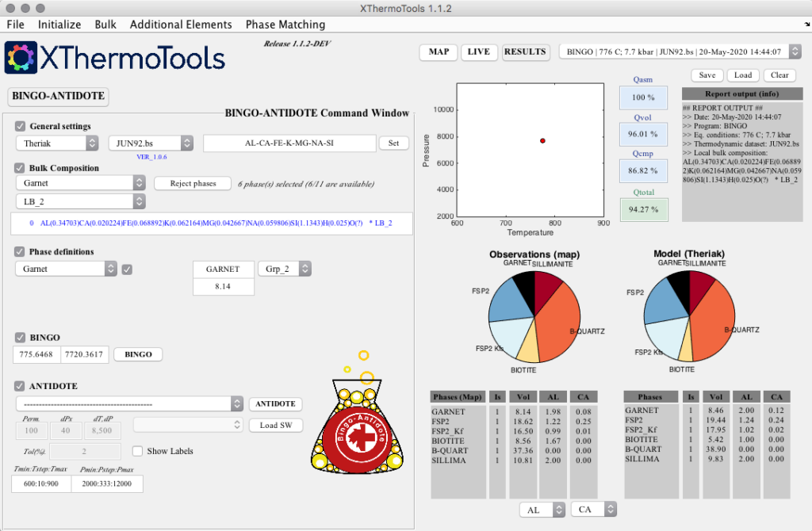Click the yellow BIOTITE slice in Observations pie

pos(529,348)
